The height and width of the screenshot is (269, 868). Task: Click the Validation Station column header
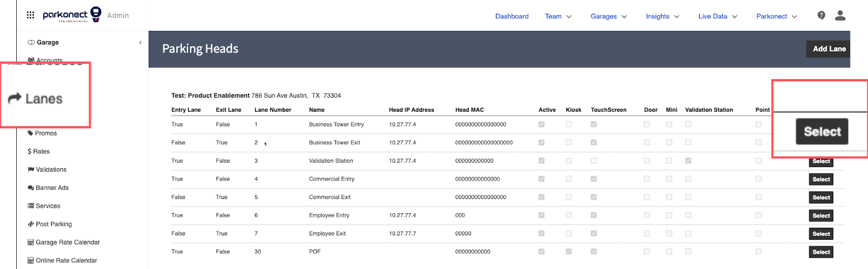(x=709, y=110)
